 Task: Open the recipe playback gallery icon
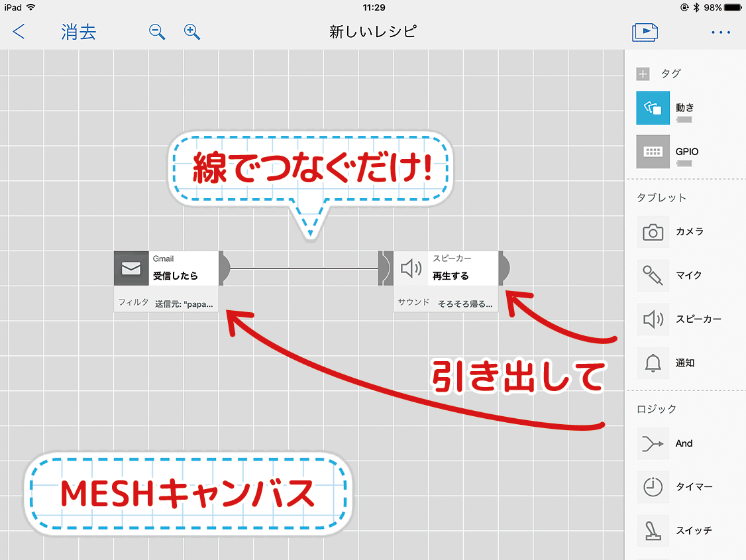tap(645, 32)
